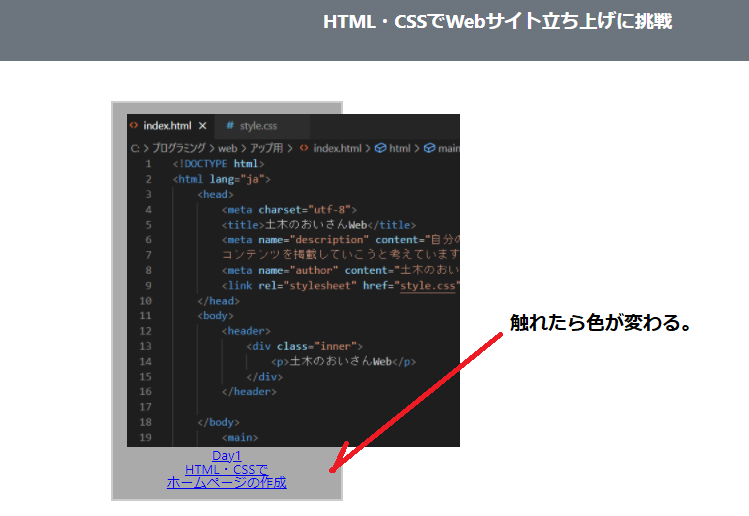
Task: Select the style.css tab in the editor image
Action: [262, 126]
